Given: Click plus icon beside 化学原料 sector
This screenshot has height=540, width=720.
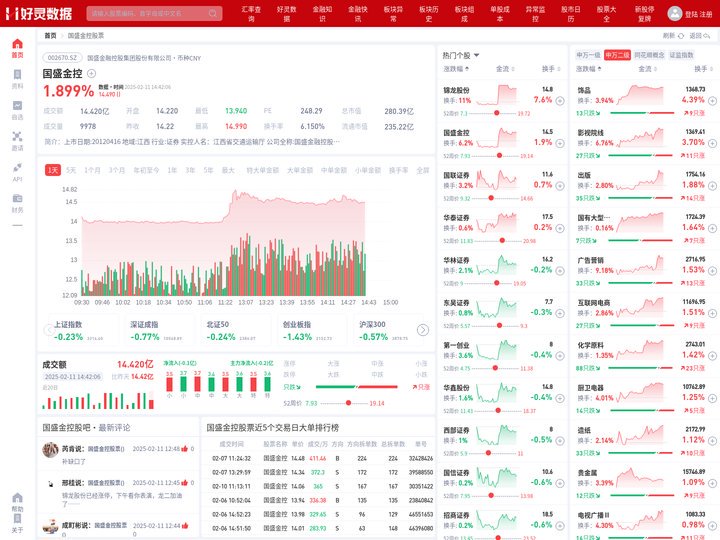Looking at the screenshot, I should 712,356.
